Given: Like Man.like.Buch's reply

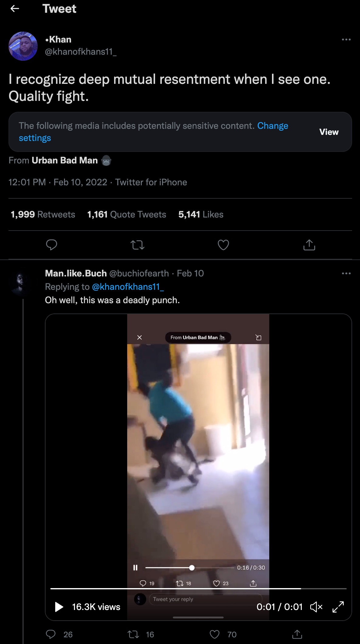Looking at the screenshot, I should 215,634.
